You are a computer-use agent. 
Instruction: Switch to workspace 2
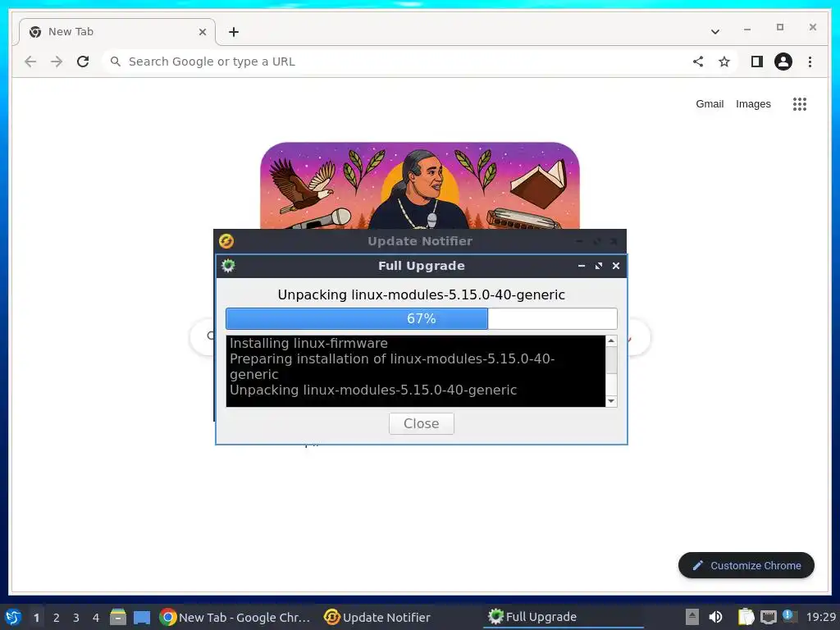[57, 618]
